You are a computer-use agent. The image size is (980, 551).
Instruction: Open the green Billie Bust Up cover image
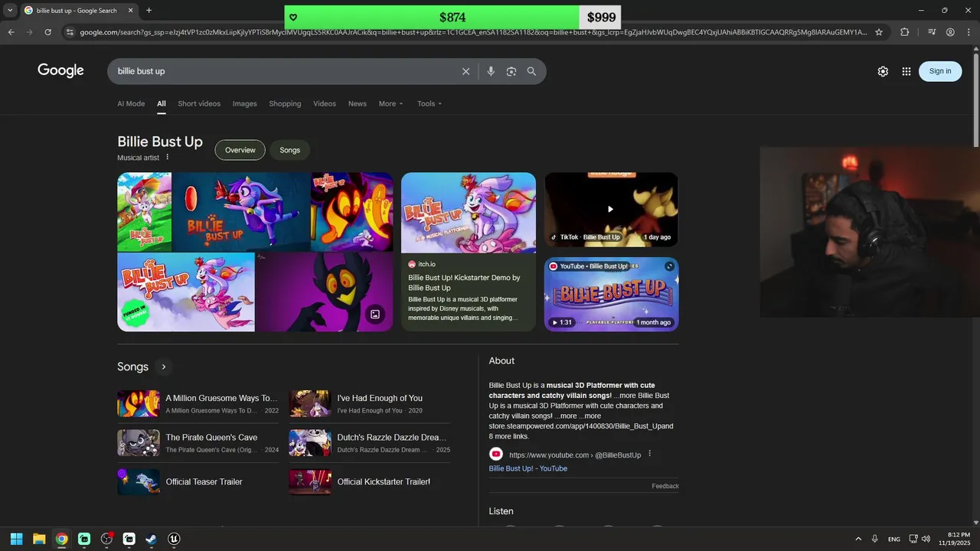[x=144, y=212]
